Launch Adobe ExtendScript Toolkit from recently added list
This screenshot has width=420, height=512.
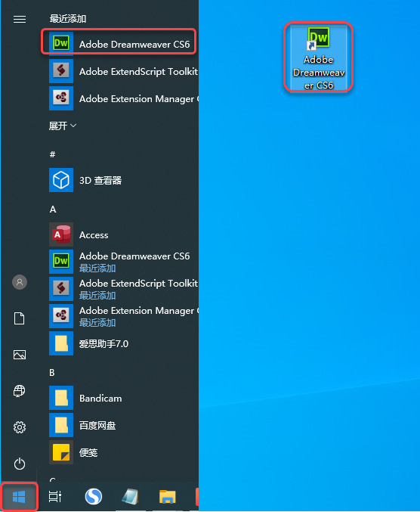124,71
